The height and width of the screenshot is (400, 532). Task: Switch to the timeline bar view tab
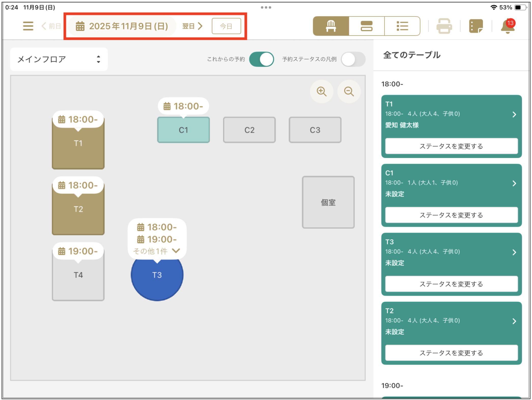coord(366,26)
